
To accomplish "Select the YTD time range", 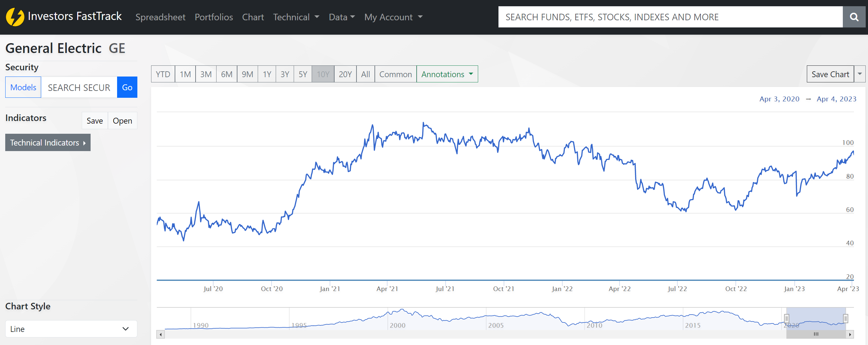I will (163, 74).
